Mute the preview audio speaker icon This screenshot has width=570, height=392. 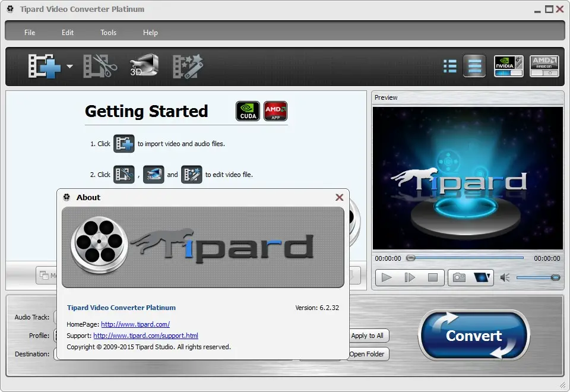click(505, 278)
